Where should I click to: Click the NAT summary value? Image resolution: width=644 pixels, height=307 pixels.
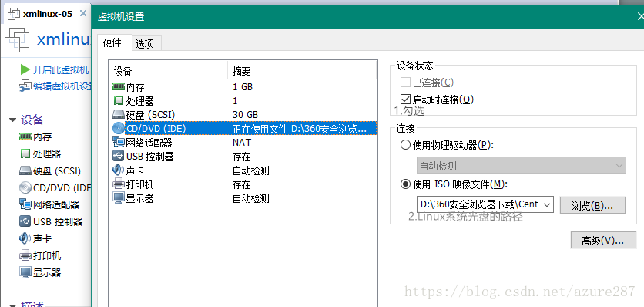point(242,143)
